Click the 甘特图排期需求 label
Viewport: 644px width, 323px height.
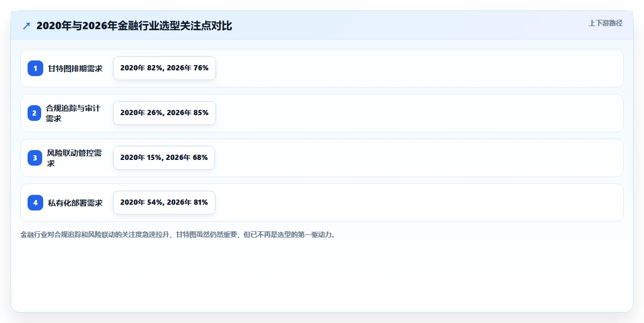coord(75,68)
